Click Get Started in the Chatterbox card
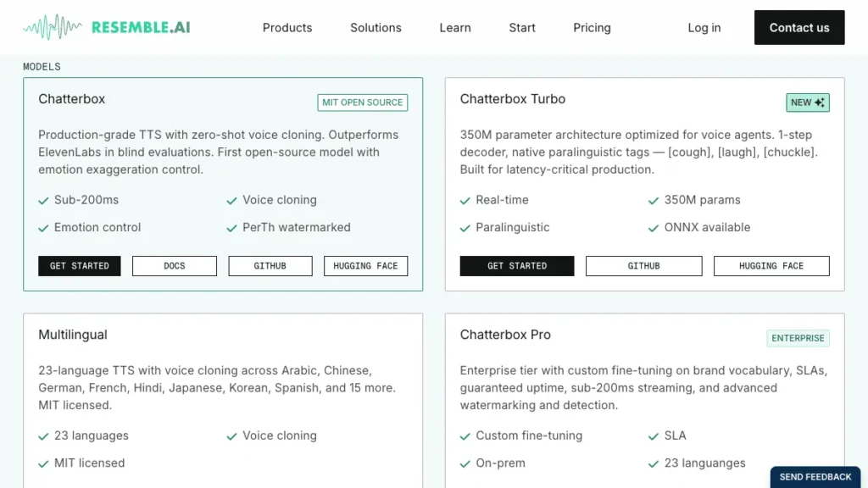The image size is (868, 488). (79, 266)
